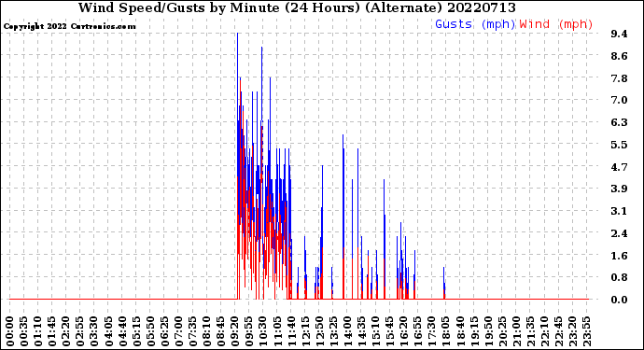Click the 09:55 time axis label
Viewport: 644px width, 350px height.
pos(249,331)
